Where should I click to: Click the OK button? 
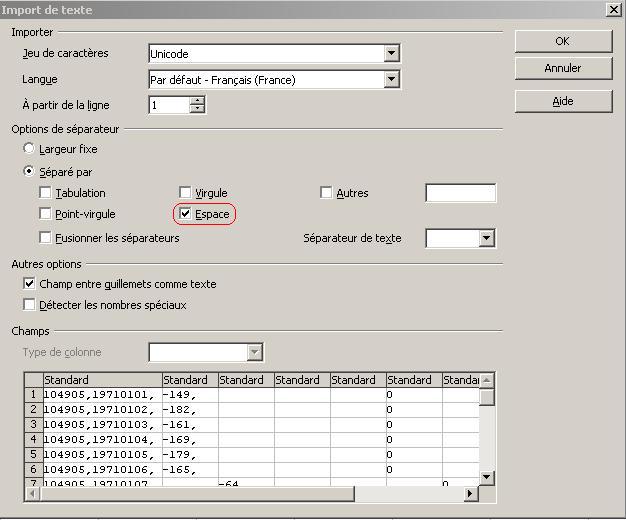point(563,41)
